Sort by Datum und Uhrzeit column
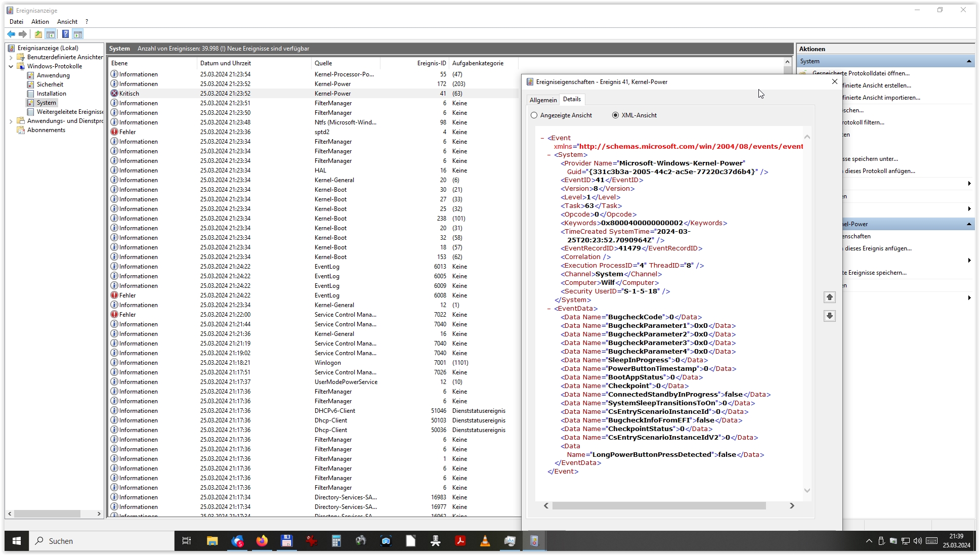 226,63
